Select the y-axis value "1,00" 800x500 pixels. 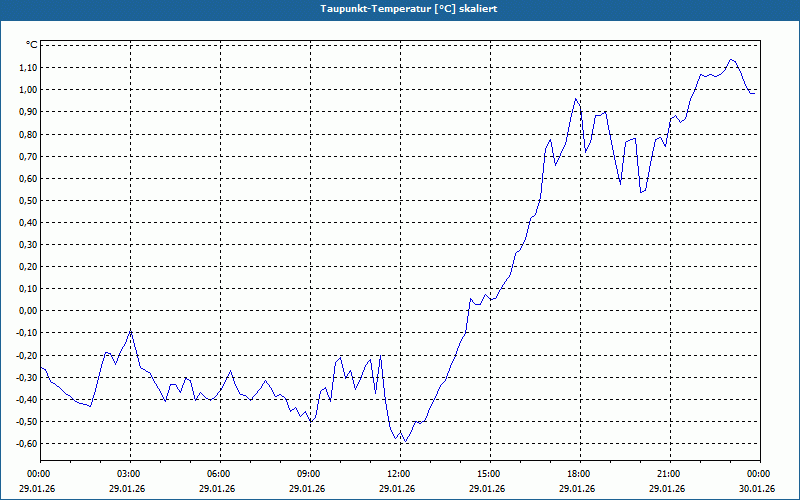(29, 90)
